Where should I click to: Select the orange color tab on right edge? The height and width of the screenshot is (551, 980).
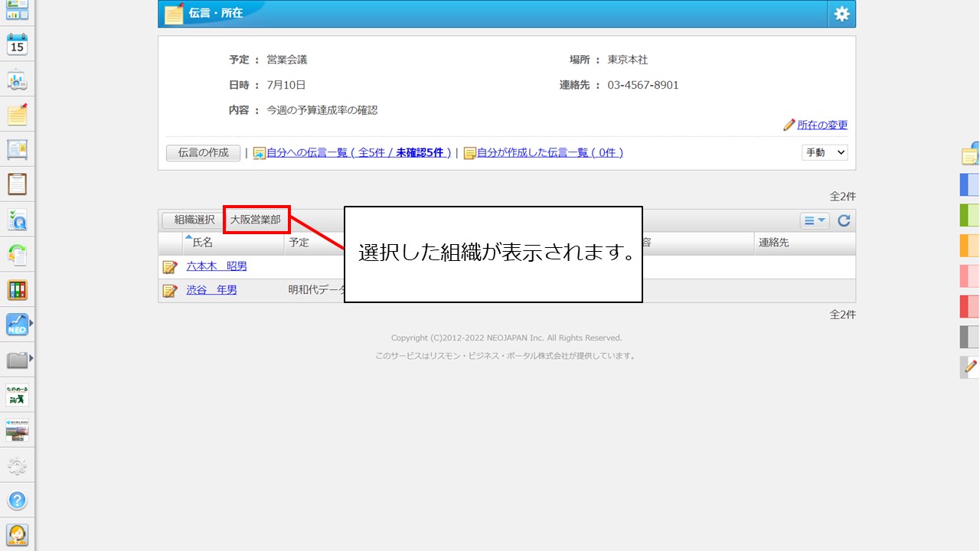(x=970, y=246)
